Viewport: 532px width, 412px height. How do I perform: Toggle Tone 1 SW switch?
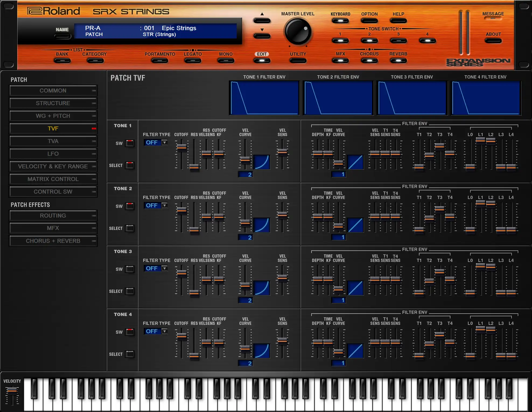[130, 143]
